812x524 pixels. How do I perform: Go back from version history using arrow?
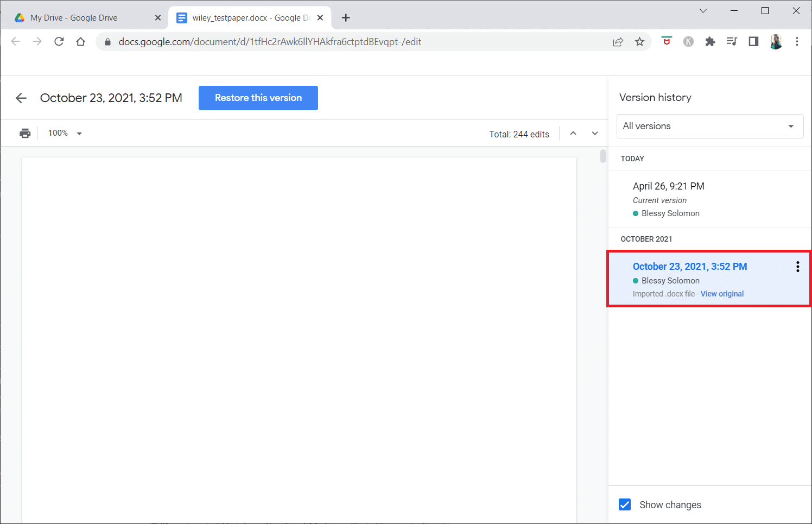[21, 98]
